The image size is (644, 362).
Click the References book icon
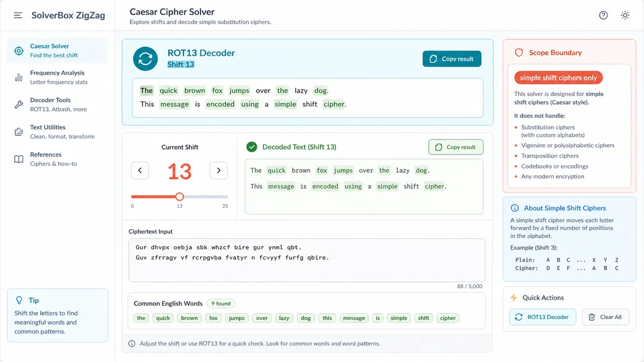(19, 159)
